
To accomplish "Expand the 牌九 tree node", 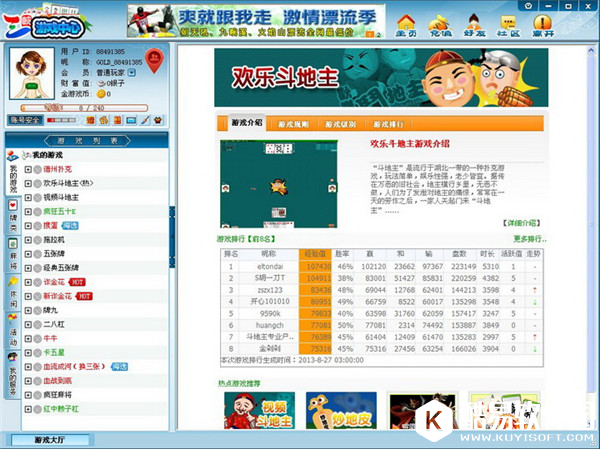I will (x=28, y=310).
